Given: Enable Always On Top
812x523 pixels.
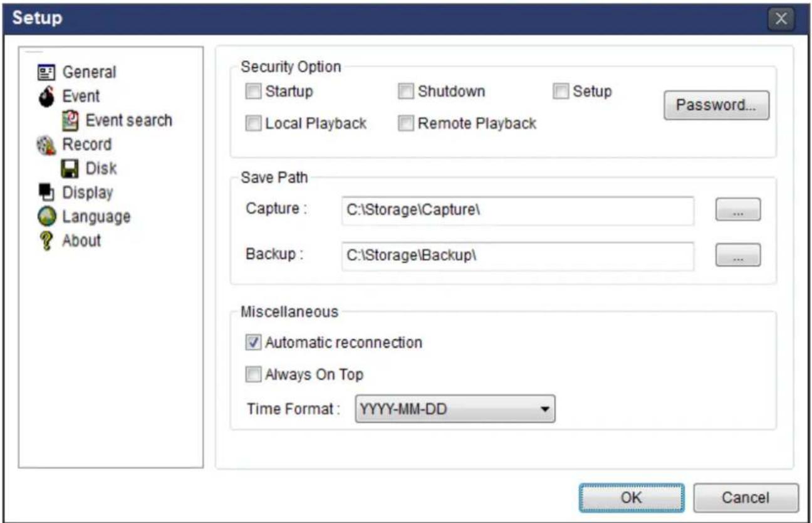Looking at the screenshot, I should point(253,375).
